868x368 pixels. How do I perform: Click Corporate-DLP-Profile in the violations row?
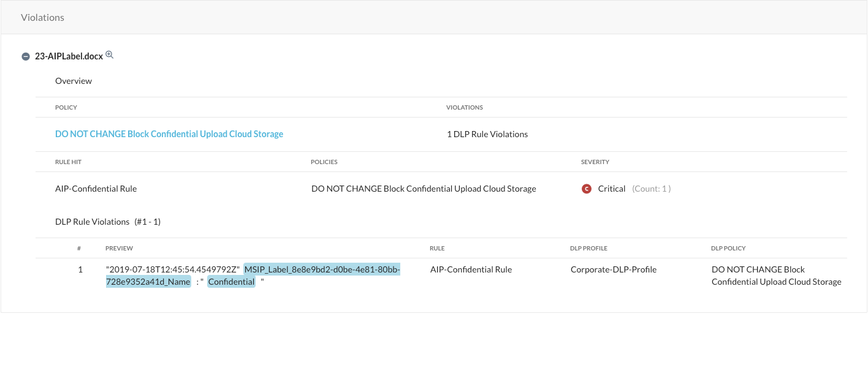click(x=613, y=269)
